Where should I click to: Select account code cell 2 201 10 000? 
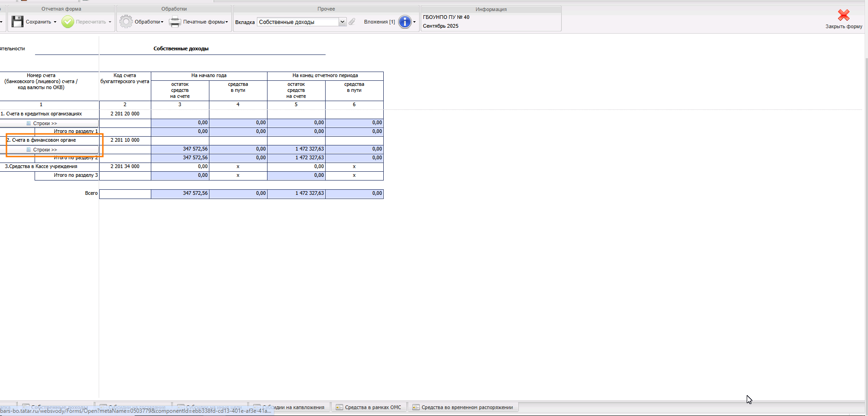point(125,140)
